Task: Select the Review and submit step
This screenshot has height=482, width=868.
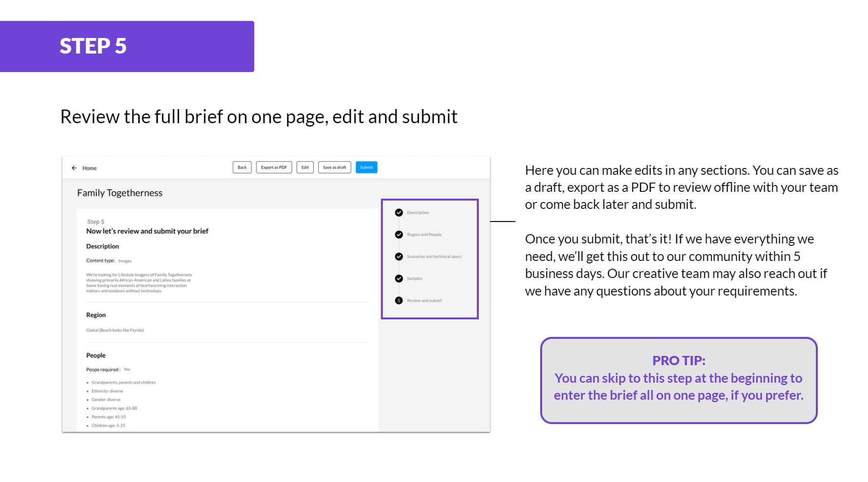Action: [x=424, y=300]
